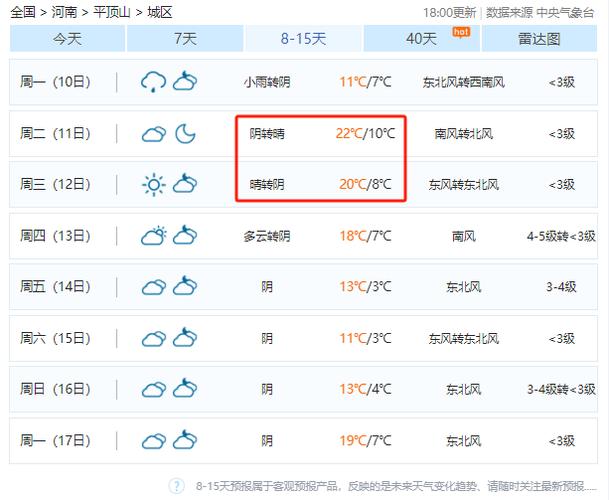Click the night cloud icon for 周四 13日
This screenshot has width=609, height=500.
(x=185, y=235)
